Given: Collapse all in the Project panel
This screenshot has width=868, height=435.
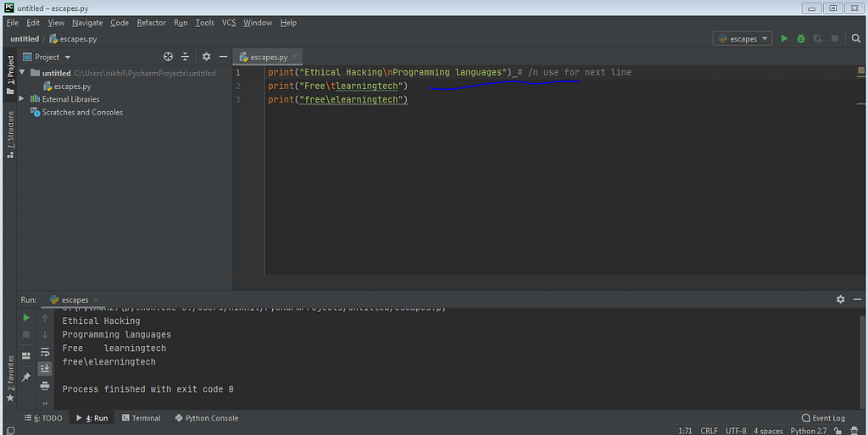Looking at the screenshot, I should (x=185, y=57).
